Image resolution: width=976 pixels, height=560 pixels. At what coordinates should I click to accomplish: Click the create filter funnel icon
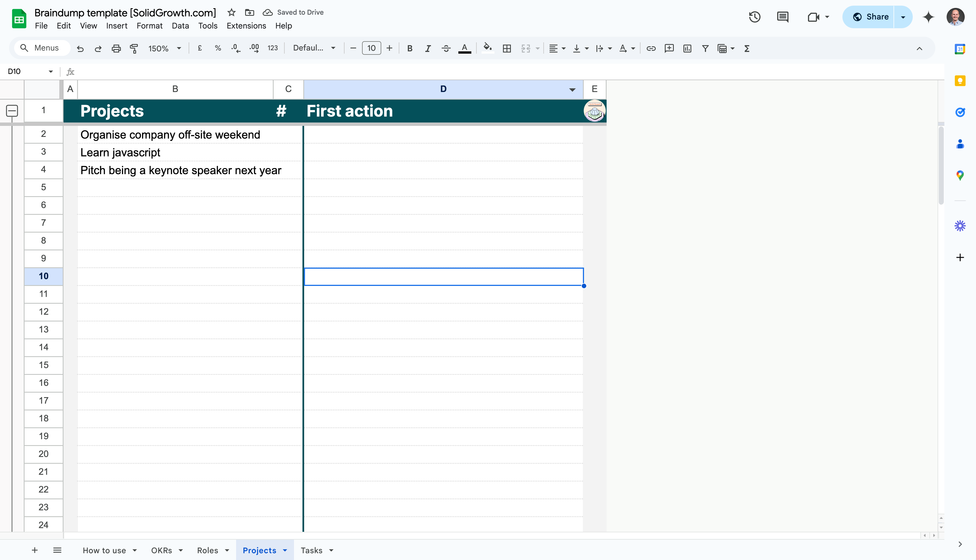(x=705, y=49)
